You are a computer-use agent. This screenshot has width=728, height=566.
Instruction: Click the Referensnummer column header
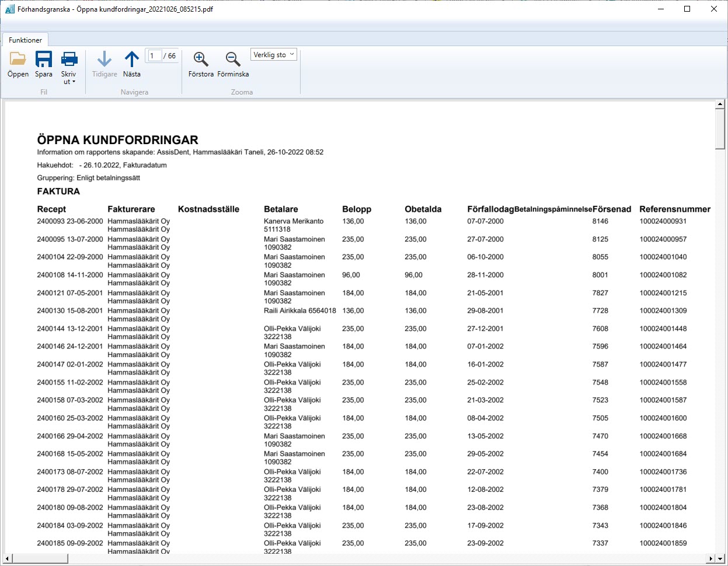tap(675, 209)
